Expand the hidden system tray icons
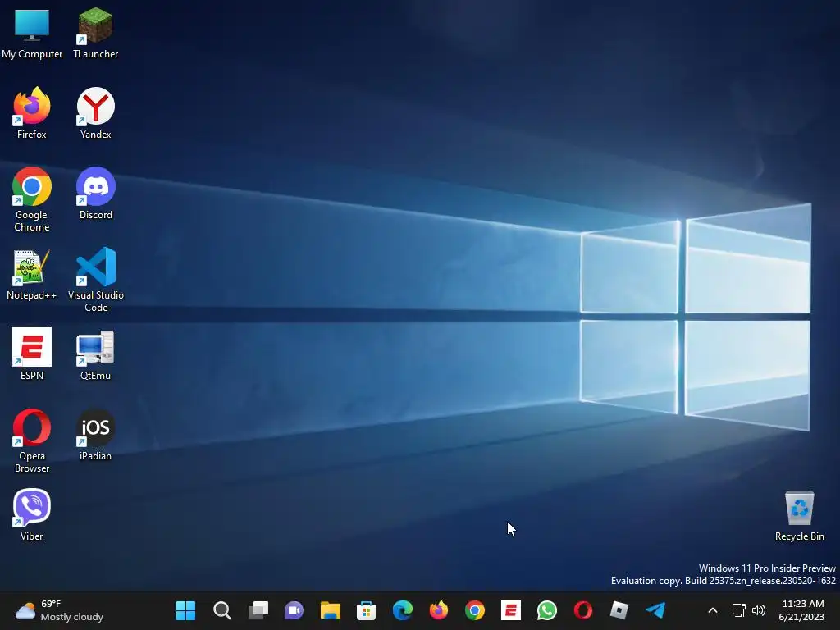Screen dimensions: 840x630 click(713, 610)
